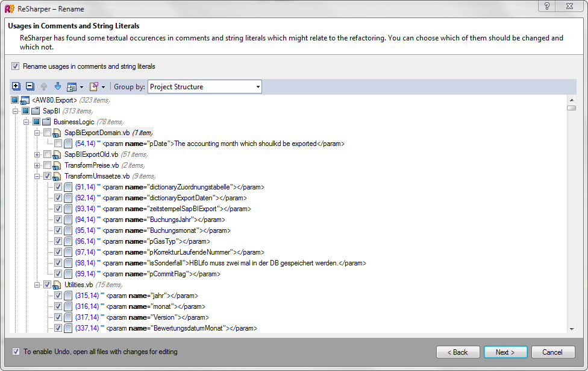The width and height of the screenshot is (588, 371).
Task: Collapse the Utilities.vb node
Action: pos(37,285)
